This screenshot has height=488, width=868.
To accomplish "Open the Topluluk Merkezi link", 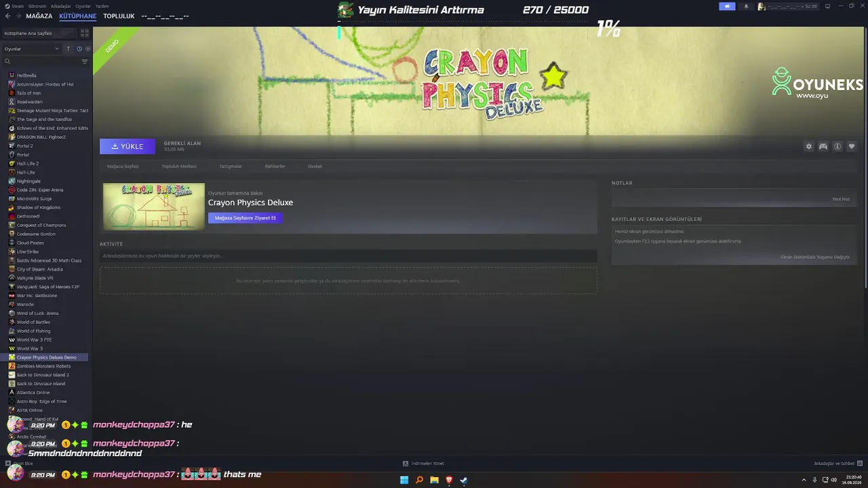I will pyautogui.click(x=179, y=166).
